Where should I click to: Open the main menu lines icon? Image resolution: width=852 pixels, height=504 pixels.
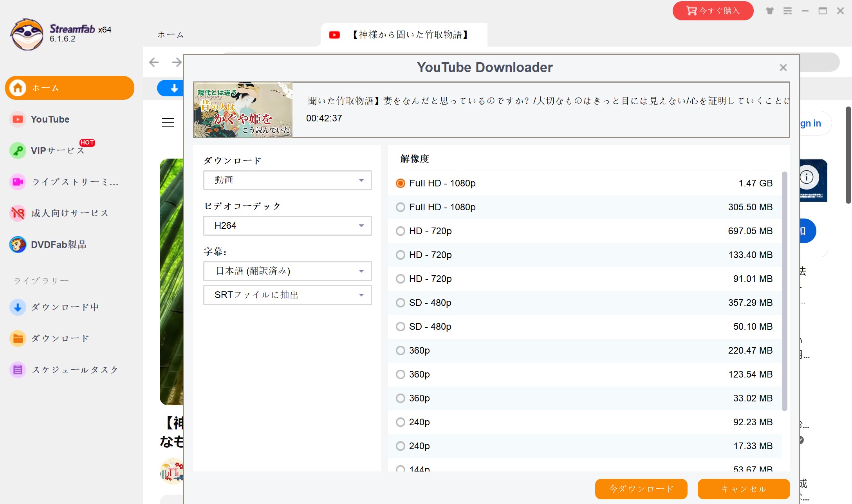787,11
